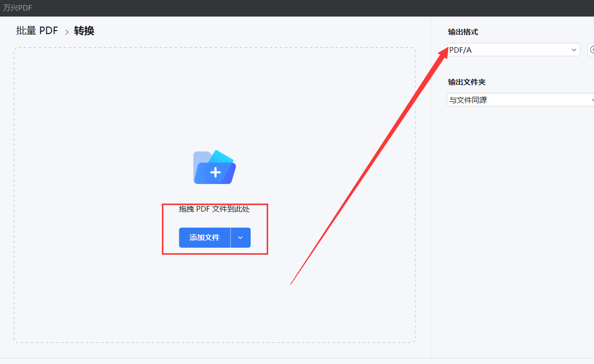Open the settings icon beside the PDF/A dropdown
The width and height of the screenshot is (594, 364).
(591, 50)
